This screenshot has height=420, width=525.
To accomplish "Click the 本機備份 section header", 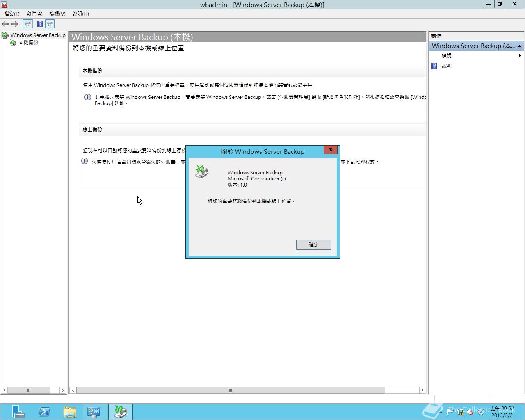I will pos(92,71).
